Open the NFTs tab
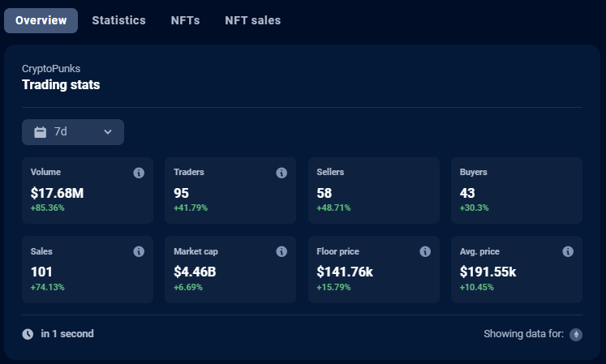 [x=185, y=20]
